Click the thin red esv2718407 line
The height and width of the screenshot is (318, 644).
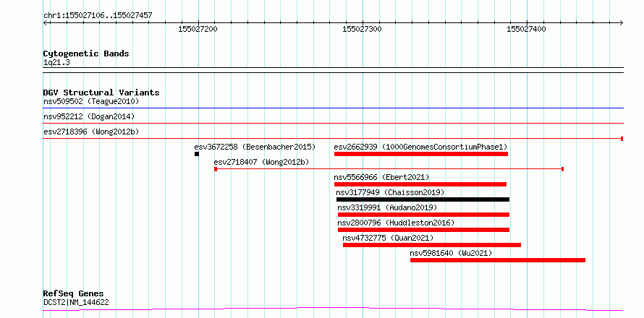[x=389, y=169]
